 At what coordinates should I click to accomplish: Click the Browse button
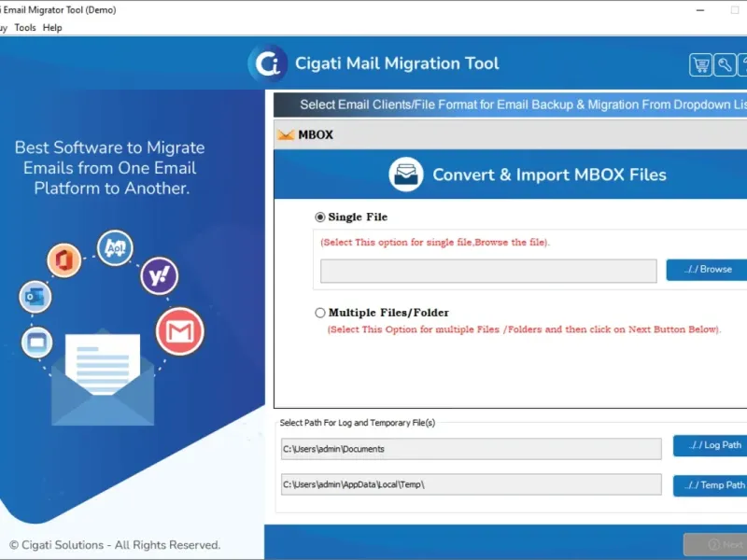[707, 270]
